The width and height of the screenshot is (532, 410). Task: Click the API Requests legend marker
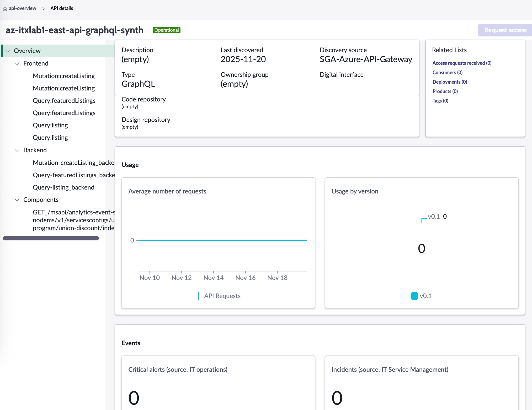199,296
